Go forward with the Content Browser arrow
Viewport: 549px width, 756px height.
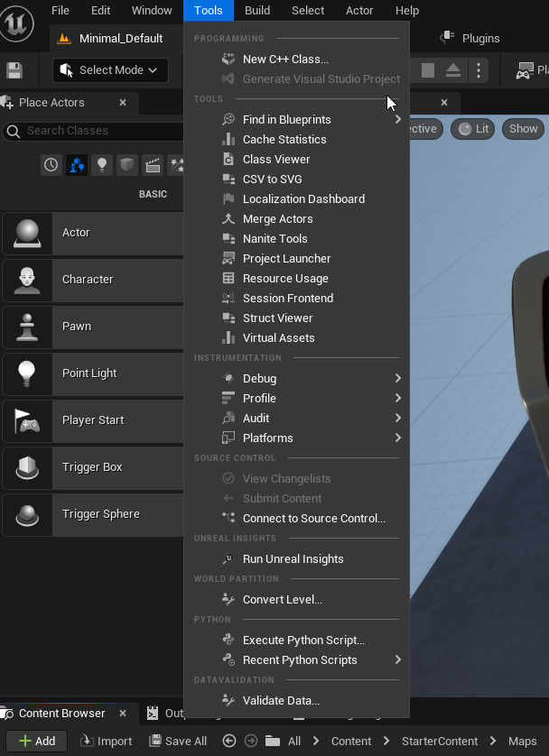[x=251, y=741]
